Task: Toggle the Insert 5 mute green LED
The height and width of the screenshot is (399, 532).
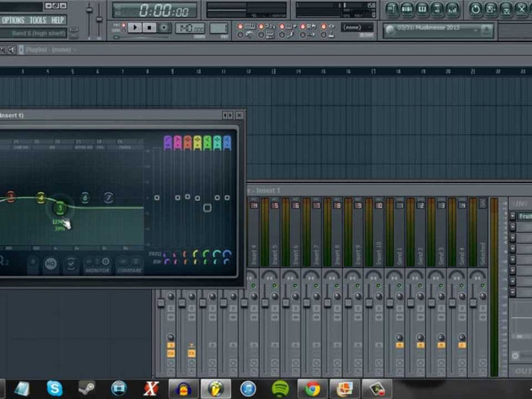Action: (274, 286)
